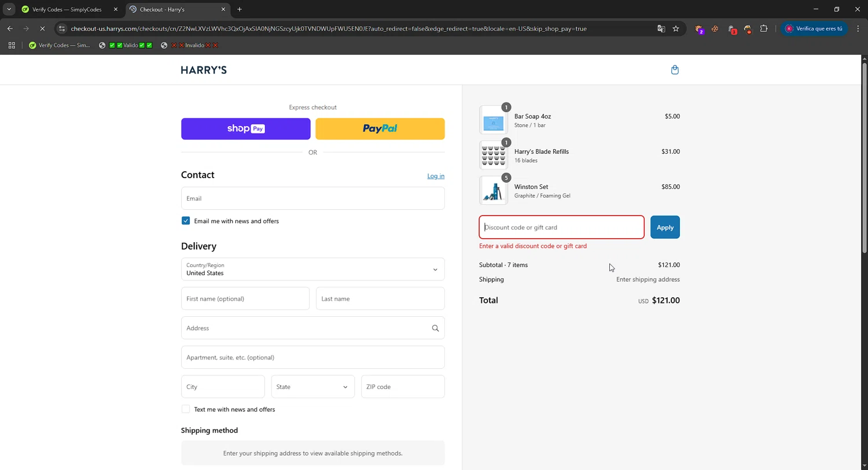The image size is (868, 470).
Task: Check Text me with news and offers
Action: pyautogui.click(x=186, y=409)
